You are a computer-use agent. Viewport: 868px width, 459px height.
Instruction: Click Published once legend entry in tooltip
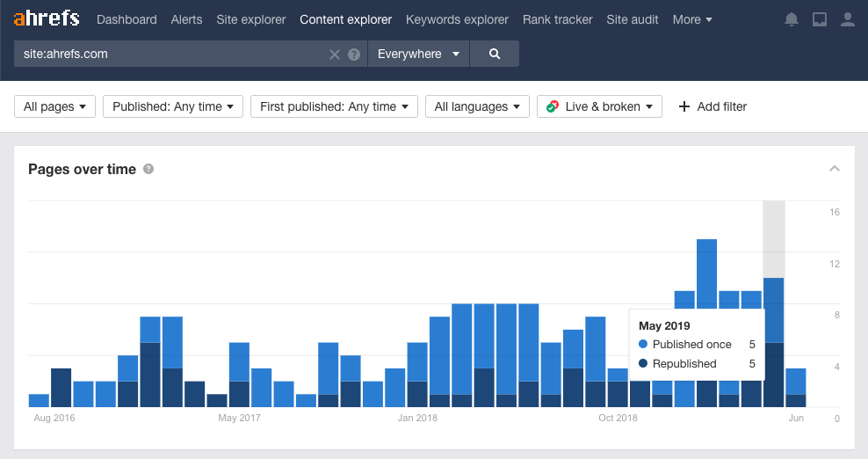692,345
